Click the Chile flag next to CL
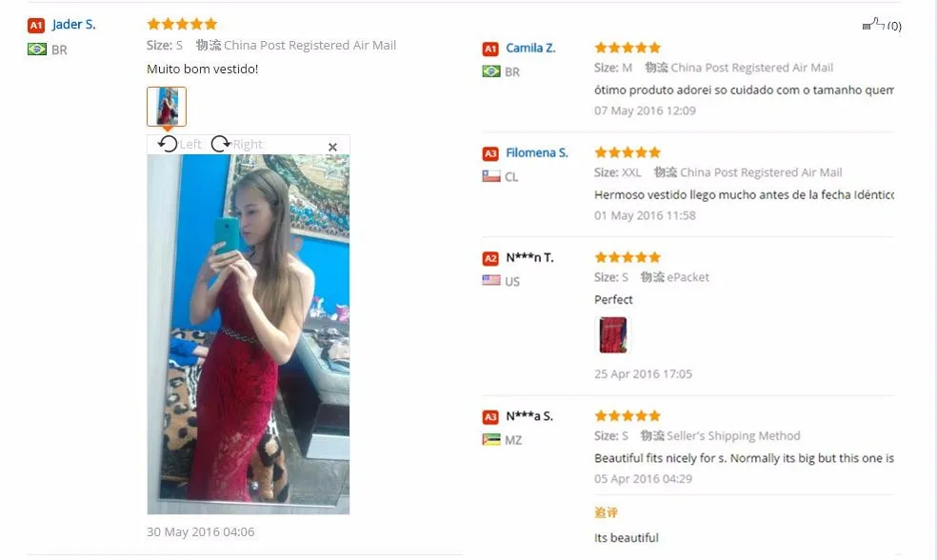This screenshot has width=937, height=560. pos(491,176)
